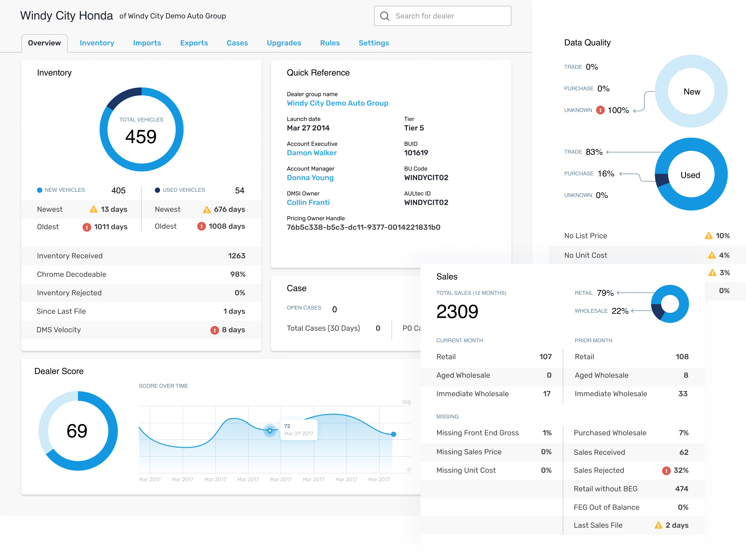Click warning icon beside No List Price
Image resolution: width=746 pixels, height=560 pixels.
pyautogui.click(x=708, y=236)
